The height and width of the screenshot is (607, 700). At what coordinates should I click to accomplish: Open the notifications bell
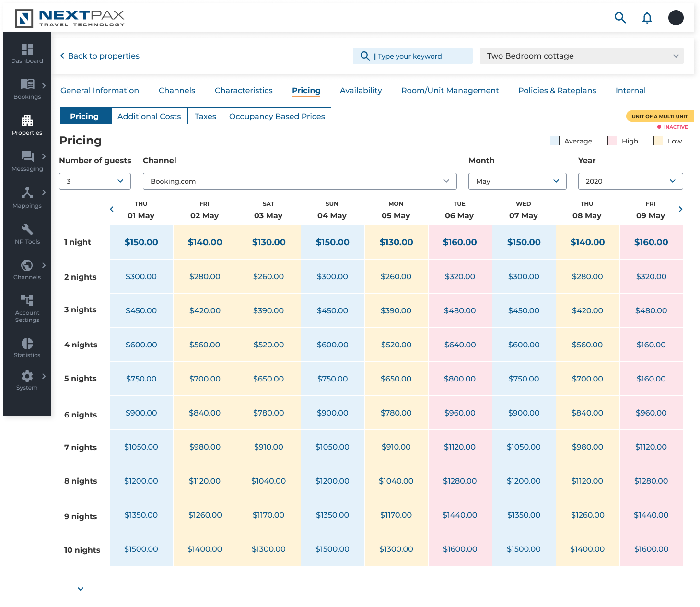click(647, 17)
